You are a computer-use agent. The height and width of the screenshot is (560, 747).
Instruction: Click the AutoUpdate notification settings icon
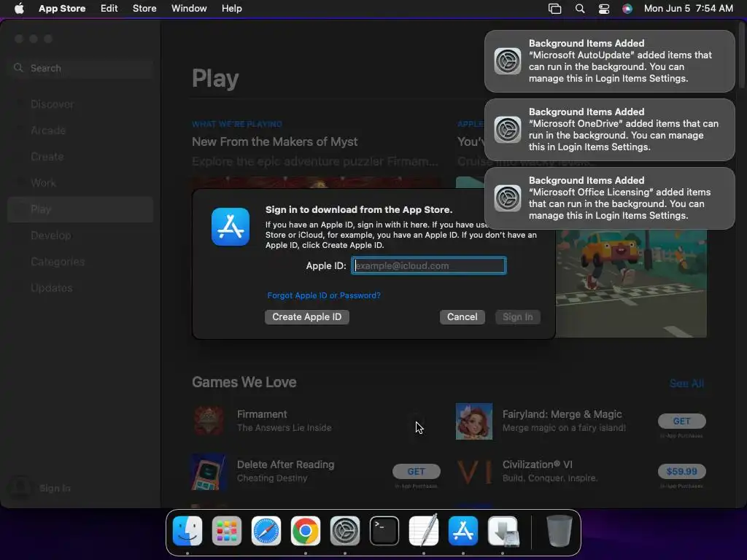[508, 61]
